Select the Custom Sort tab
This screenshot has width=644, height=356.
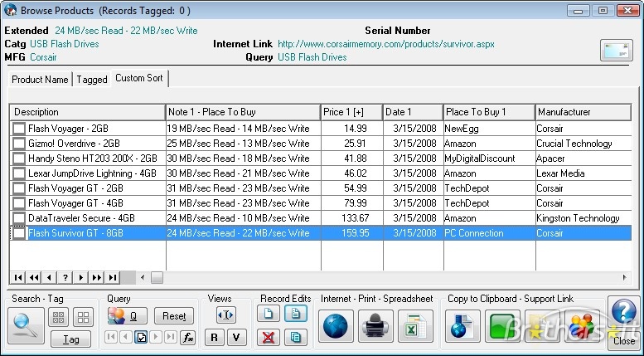tap(138, 78)
